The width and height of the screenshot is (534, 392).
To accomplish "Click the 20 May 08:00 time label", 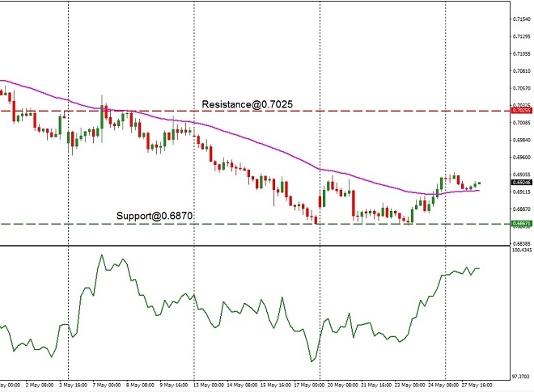I will tap(342, 386).
